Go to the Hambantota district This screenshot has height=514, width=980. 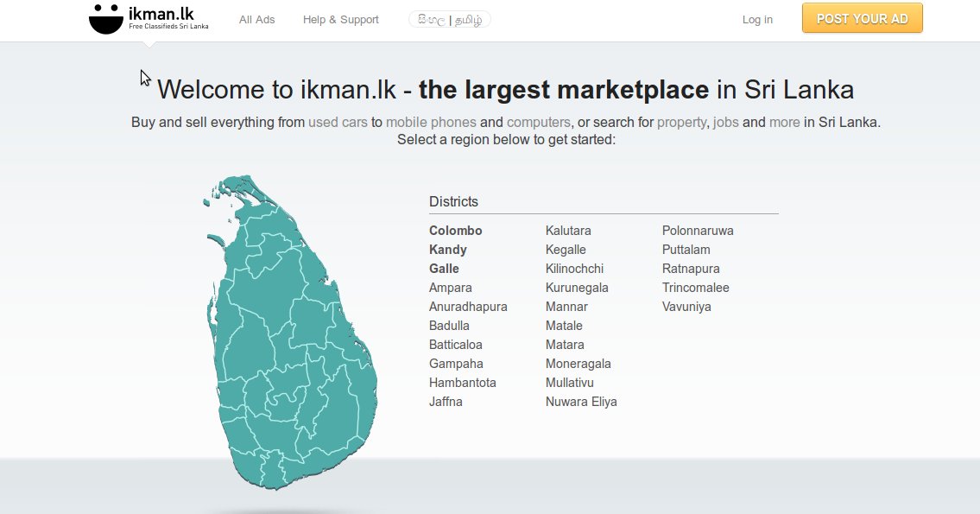(463, 383)
